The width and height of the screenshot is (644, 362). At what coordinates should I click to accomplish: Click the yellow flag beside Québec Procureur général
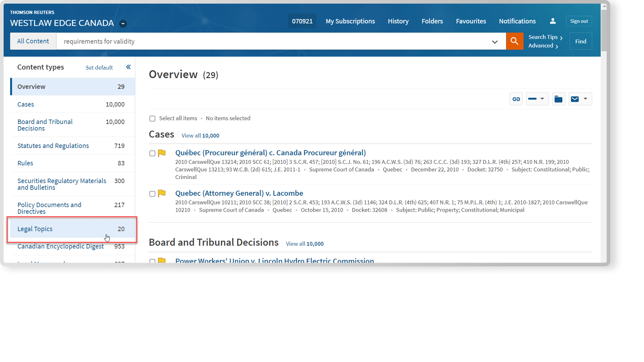click(x=162, y=153)
